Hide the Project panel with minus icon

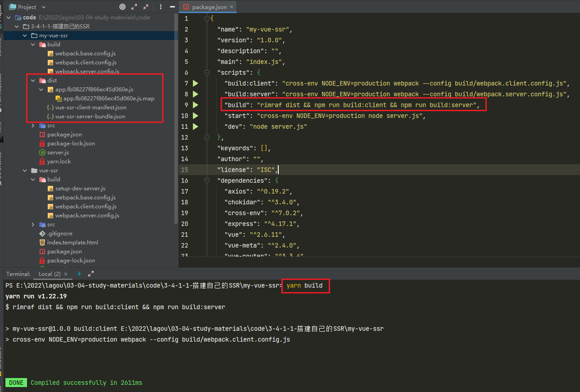point(172,7)
